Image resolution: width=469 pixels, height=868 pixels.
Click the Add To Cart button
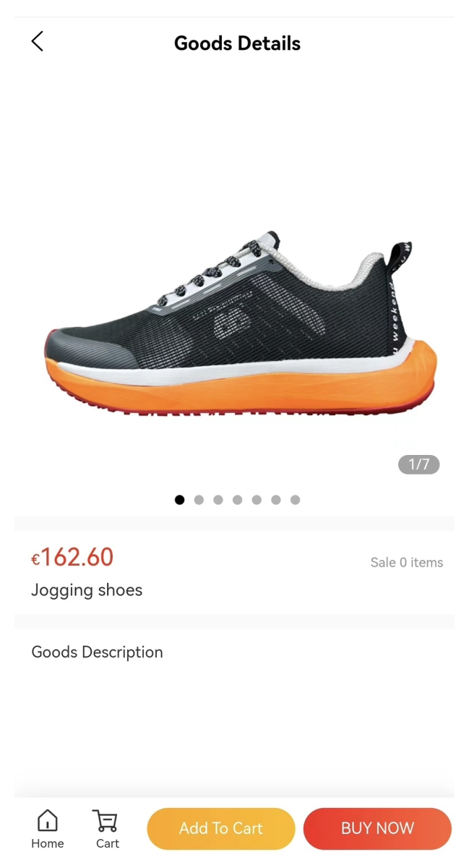coord(221,828)
